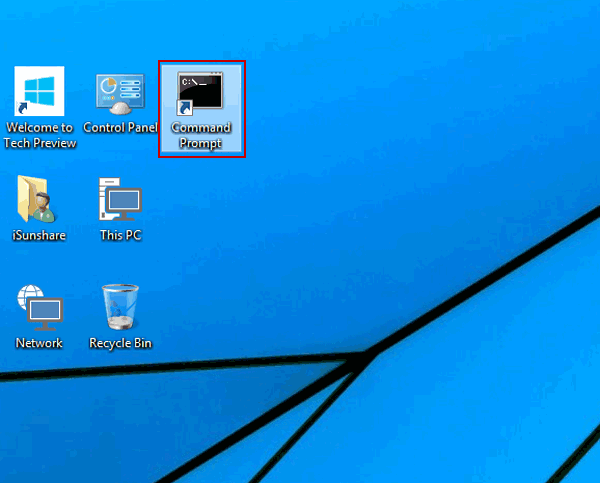600x483 pixels.
Task: Click the 'Control Panel' label text
Action: [121, 127]
